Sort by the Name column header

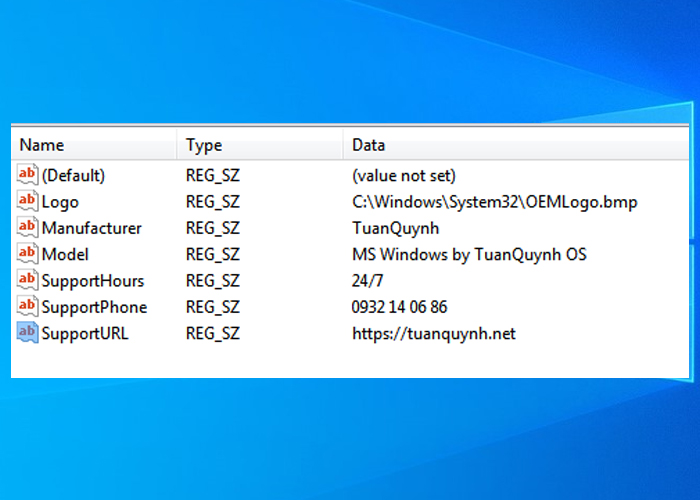tap(94, 145)
